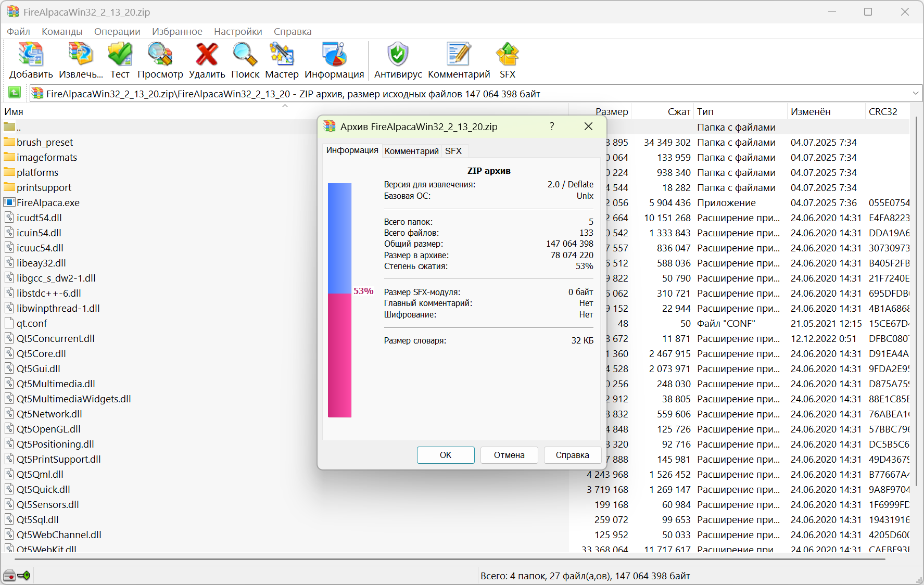Go up one folder with green arrow icon
Screen dimensions: 924x585
click(15, 93)
